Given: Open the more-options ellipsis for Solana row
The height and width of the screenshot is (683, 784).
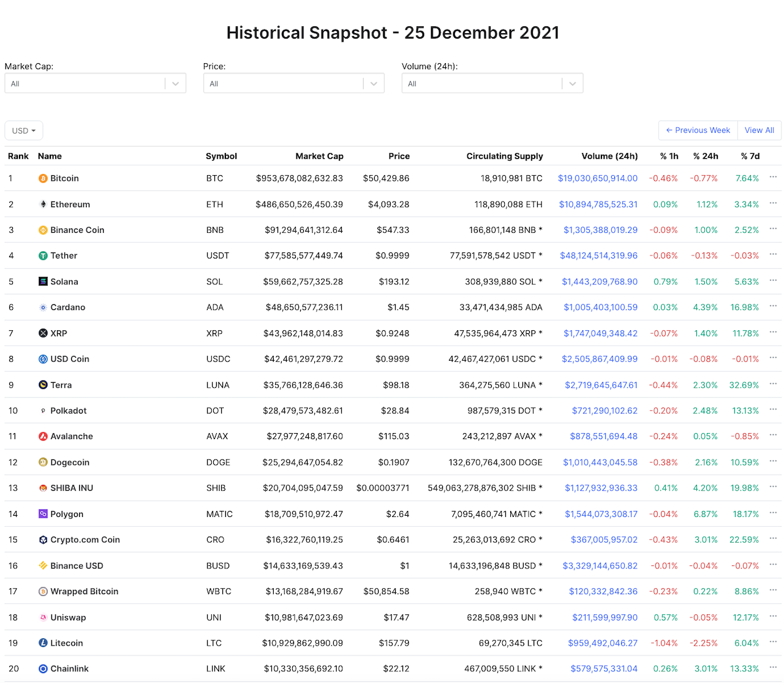Looking at the screenshot, I should [x=773, y=281].
